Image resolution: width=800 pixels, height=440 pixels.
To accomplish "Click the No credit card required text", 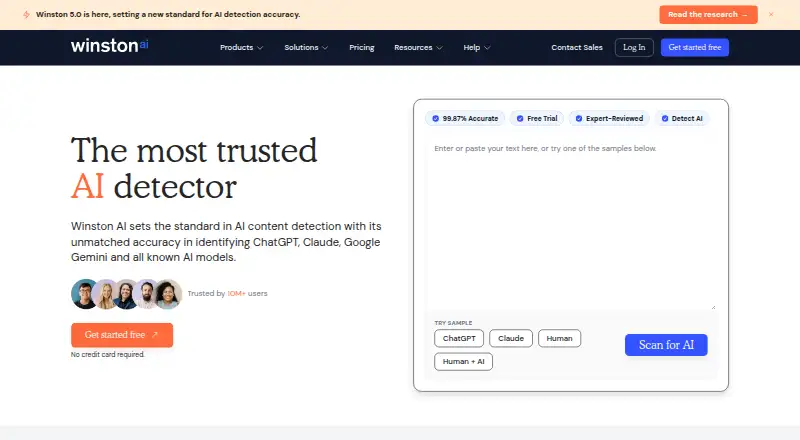I will [108, 354].
